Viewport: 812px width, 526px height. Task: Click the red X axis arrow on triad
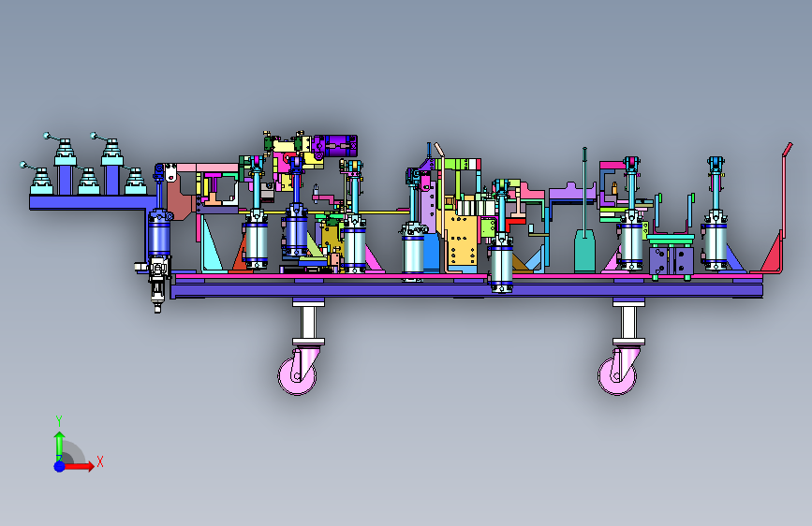tap(81, 466)
